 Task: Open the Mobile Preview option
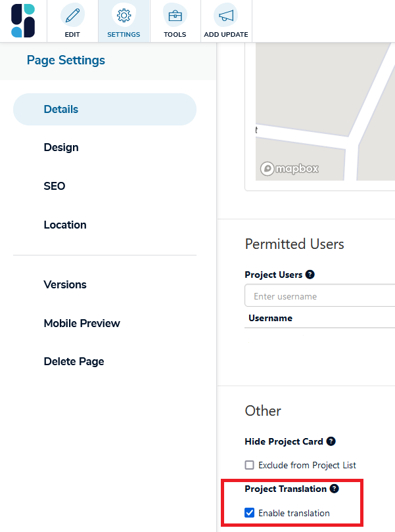point(81,323)
